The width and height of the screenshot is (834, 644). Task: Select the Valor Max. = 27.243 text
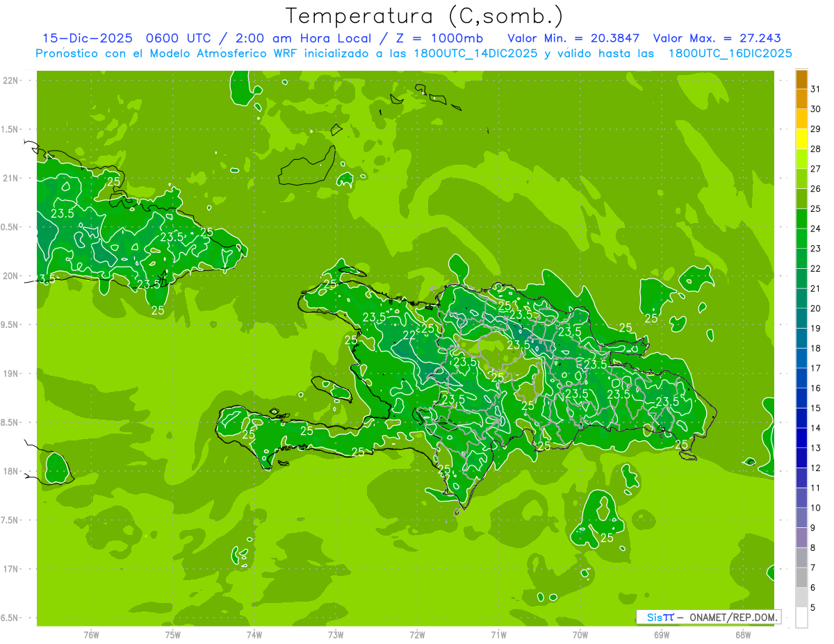[717, 38]
